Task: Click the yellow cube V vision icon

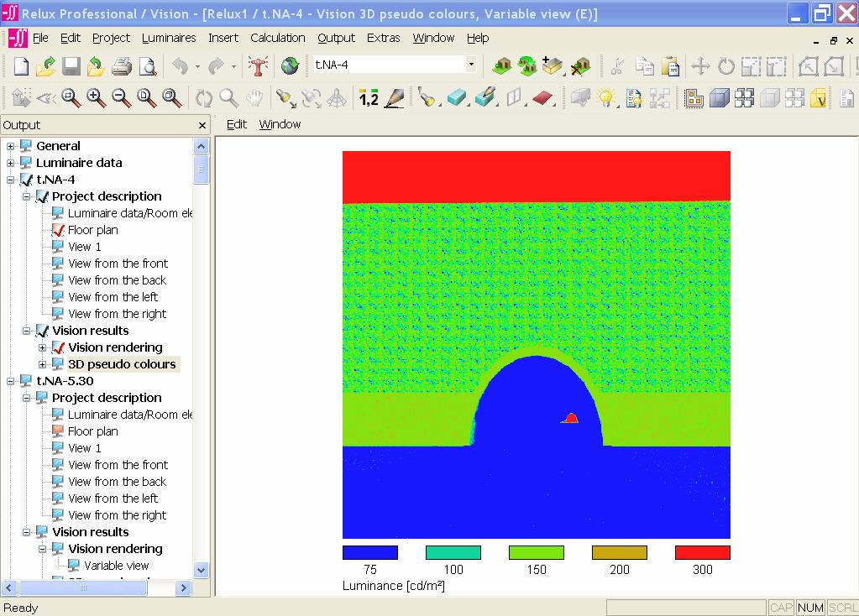Action: coord(818,98)
